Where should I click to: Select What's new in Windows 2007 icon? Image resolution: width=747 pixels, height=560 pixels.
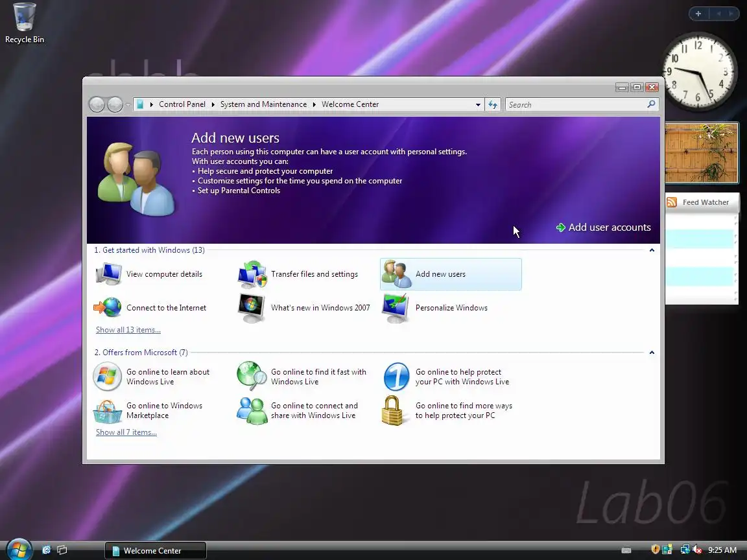coord(252,308)
